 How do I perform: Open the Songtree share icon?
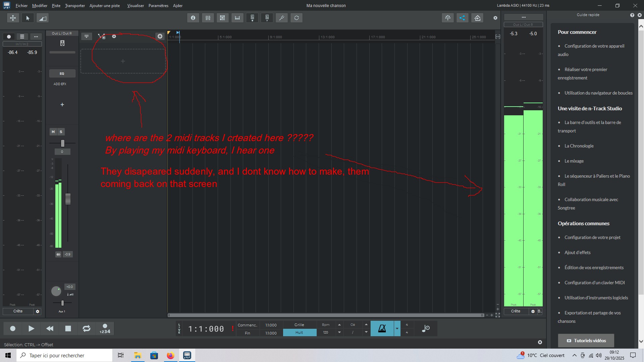coord(462,18)
